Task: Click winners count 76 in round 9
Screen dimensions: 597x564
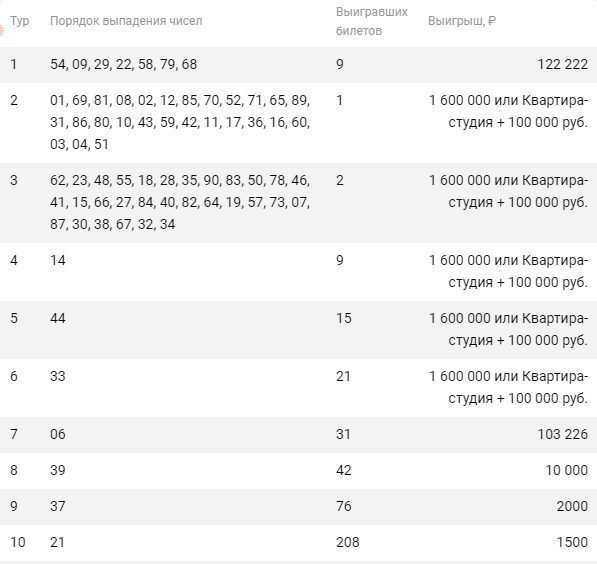Action: click(x=343, y=506)
